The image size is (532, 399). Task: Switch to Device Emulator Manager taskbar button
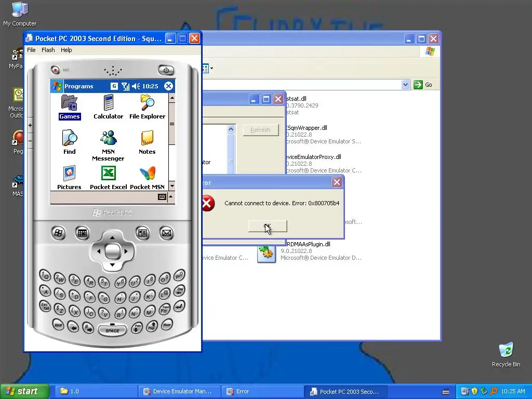point(179,392)
